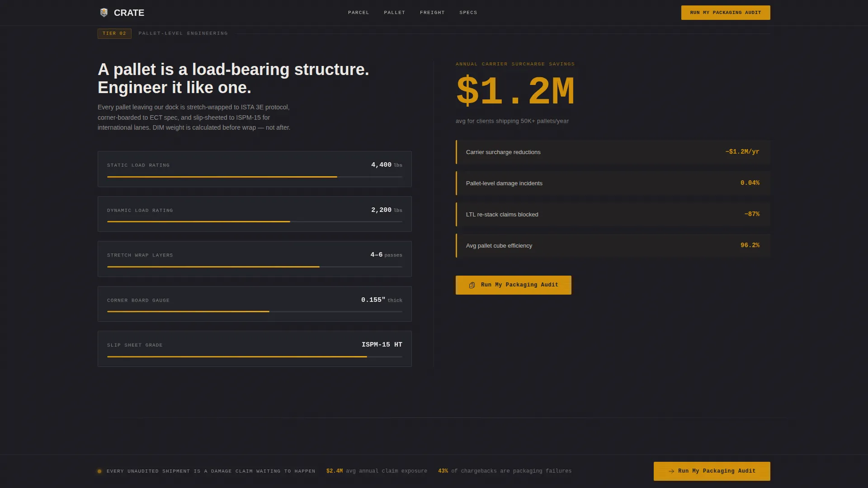Click the 'avg for clients shipping 50K+ pallets/year' caption
The width and height of the screenshot is (868, 488).
pyautogui.click(x=512, y=121)
